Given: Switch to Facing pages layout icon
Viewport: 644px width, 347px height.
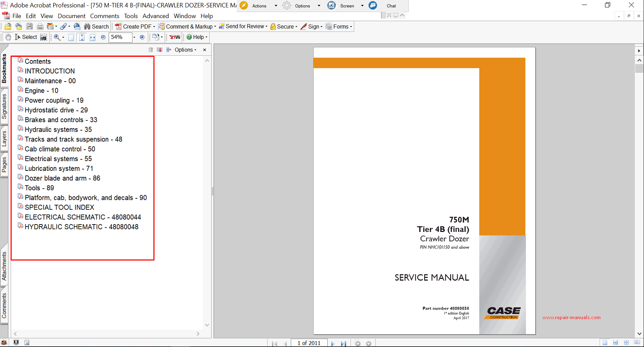Looking at the screenshot, I should [x=637, y=343].
